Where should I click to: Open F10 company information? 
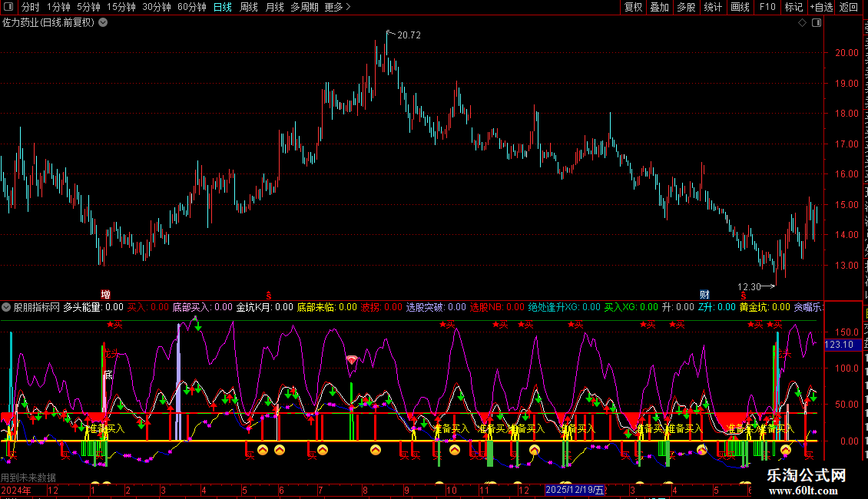click(x=767, y=7)
